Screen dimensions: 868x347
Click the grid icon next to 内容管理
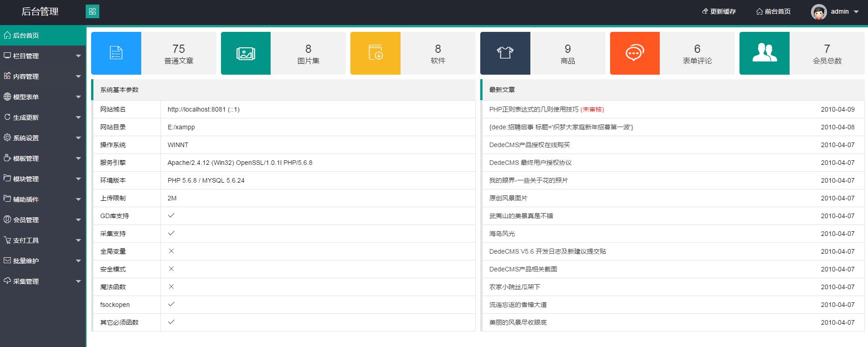pyautogui.click(x=7, y=76)
